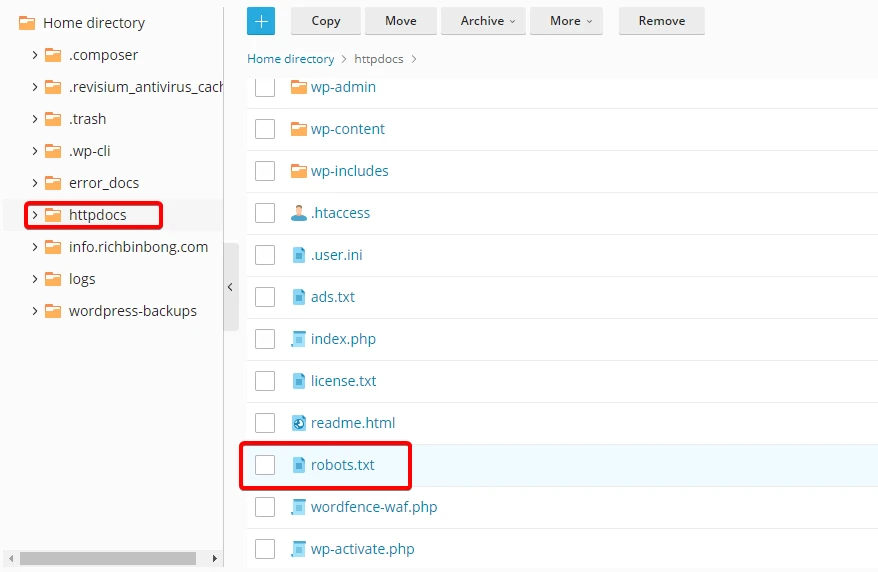Open the Archive dropdown

pos(483,21)
